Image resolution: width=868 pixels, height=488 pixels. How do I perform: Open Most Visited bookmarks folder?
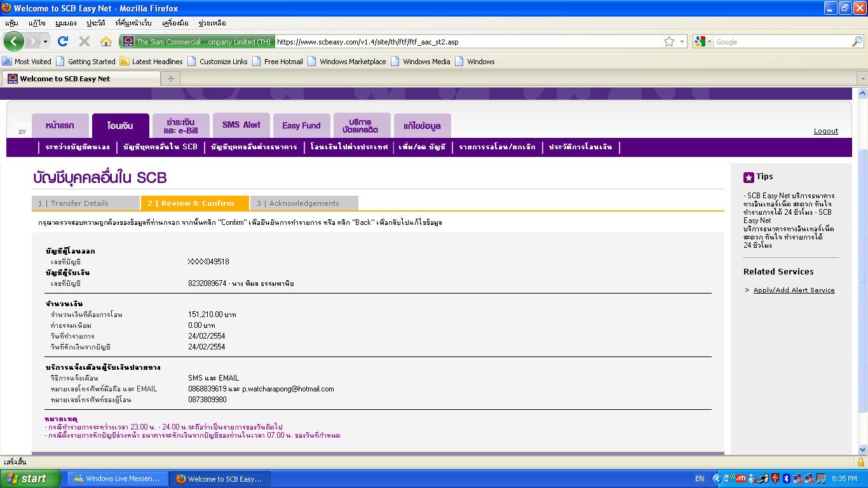coord(27,62)
